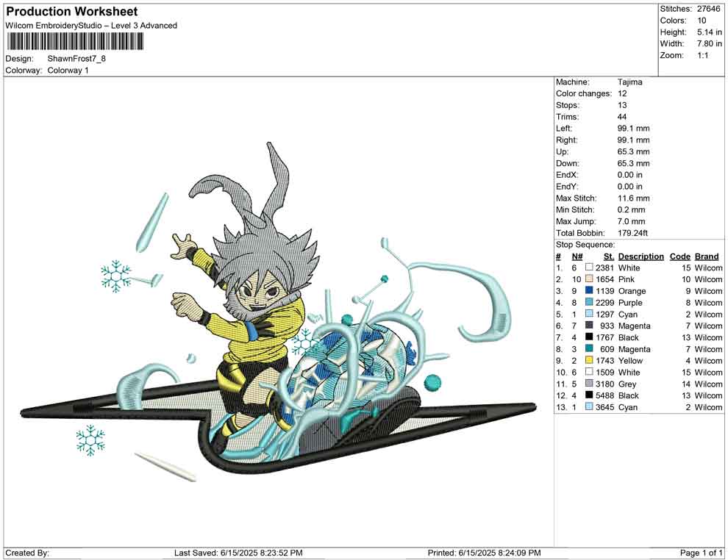Viewport: 728px width, 560px height.
Task: Click the 'Stop Sequence:' label
Action: click(x=585, y=245)
